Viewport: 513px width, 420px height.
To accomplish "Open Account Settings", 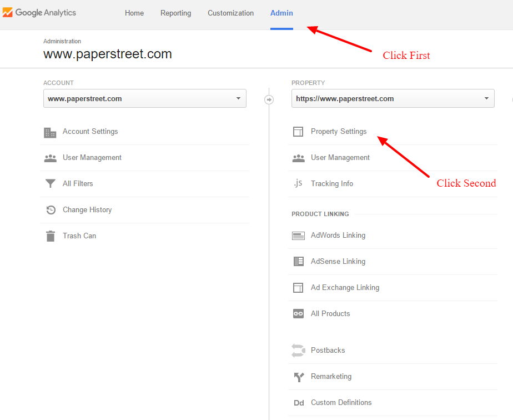I will coord(90,132).
